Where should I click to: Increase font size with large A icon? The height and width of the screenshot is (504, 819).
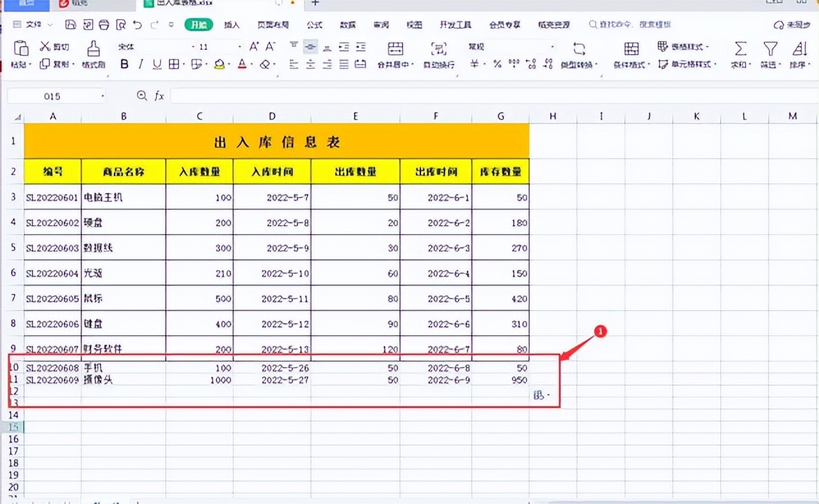click(254, 46)
